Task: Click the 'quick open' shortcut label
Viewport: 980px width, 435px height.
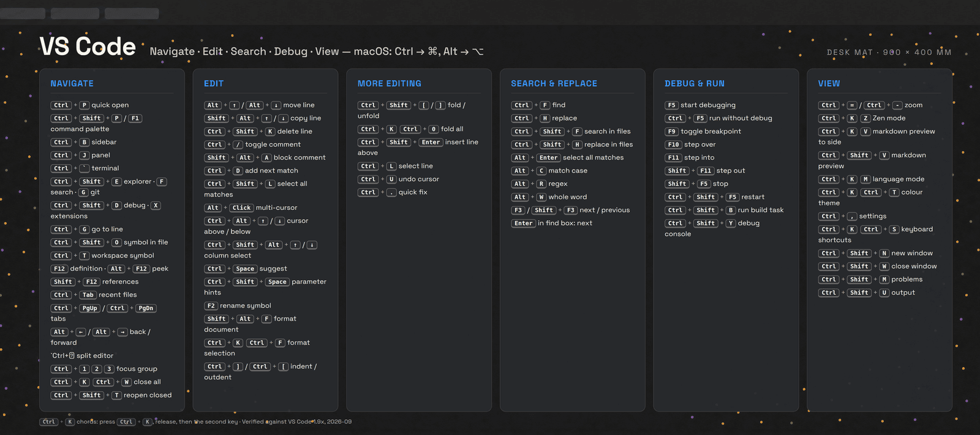Action: tap(110, 105)
